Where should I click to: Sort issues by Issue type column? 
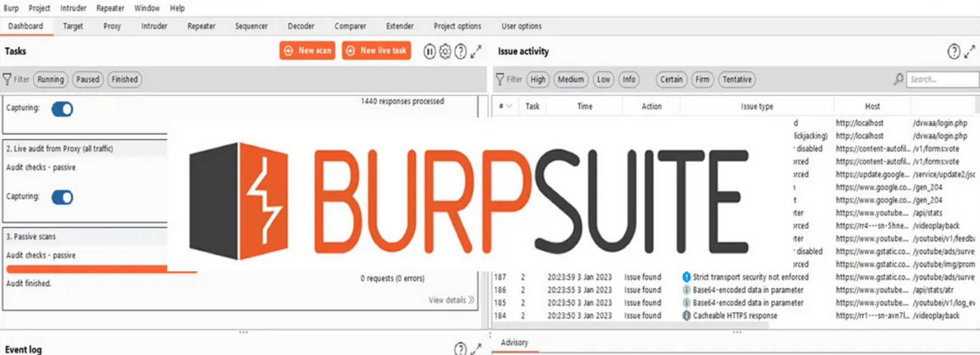[x=757, y=106]
